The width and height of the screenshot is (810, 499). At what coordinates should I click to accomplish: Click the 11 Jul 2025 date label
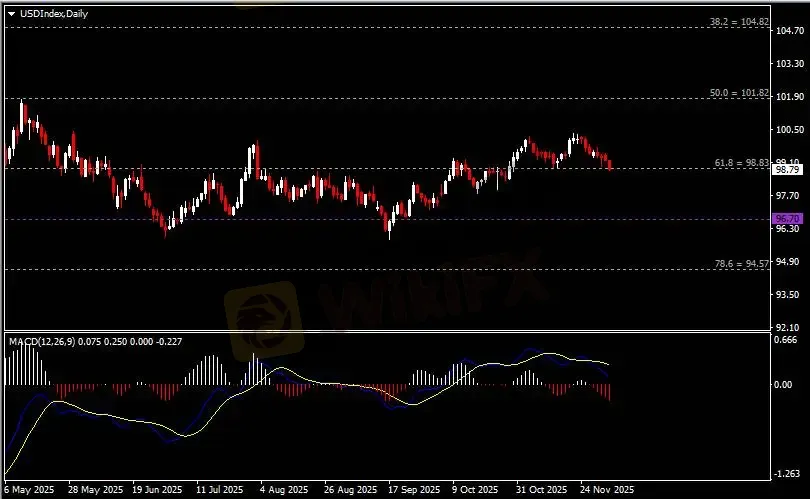coord(220,490)
